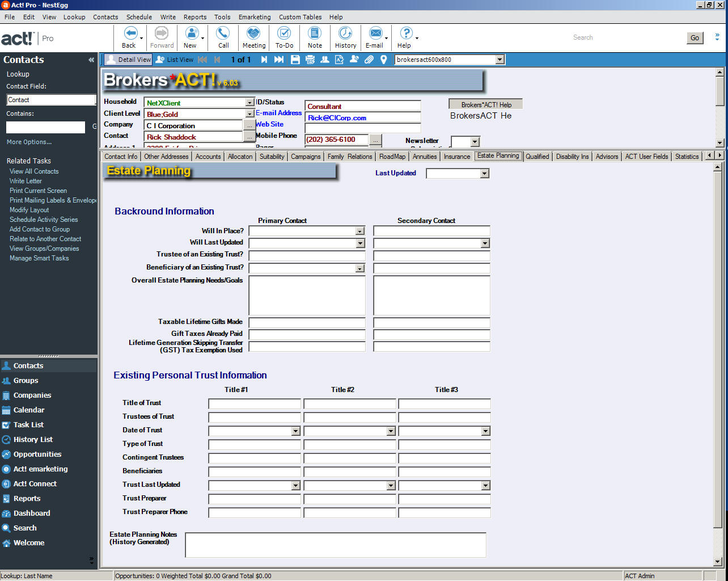Open Act! emarketing in navigation bar
728x581 pixels.
[x=40, y=469]
